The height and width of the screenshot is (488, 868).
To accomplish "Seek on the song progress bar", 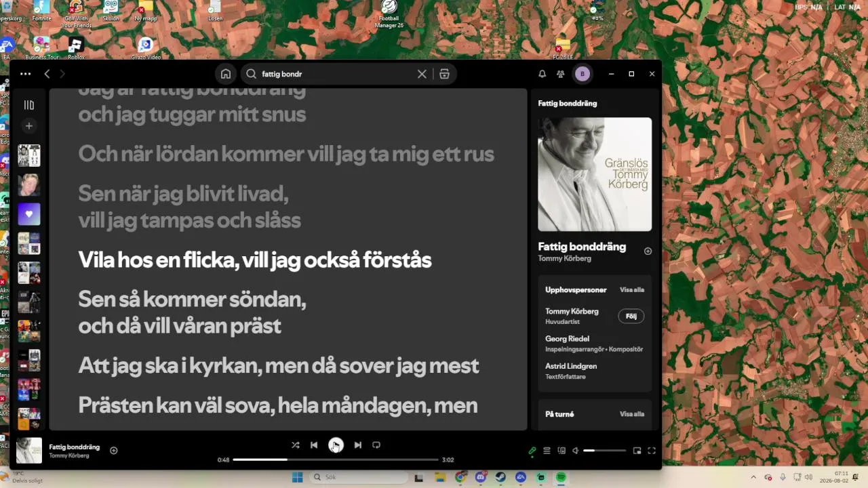I will pyautogui.click(x=336, y=460).
